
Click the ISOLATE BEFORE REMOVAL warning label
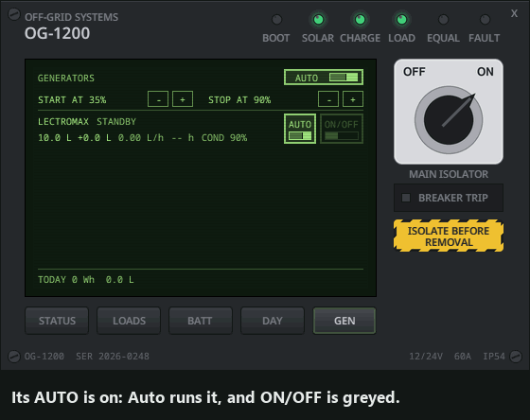point(449,236)
